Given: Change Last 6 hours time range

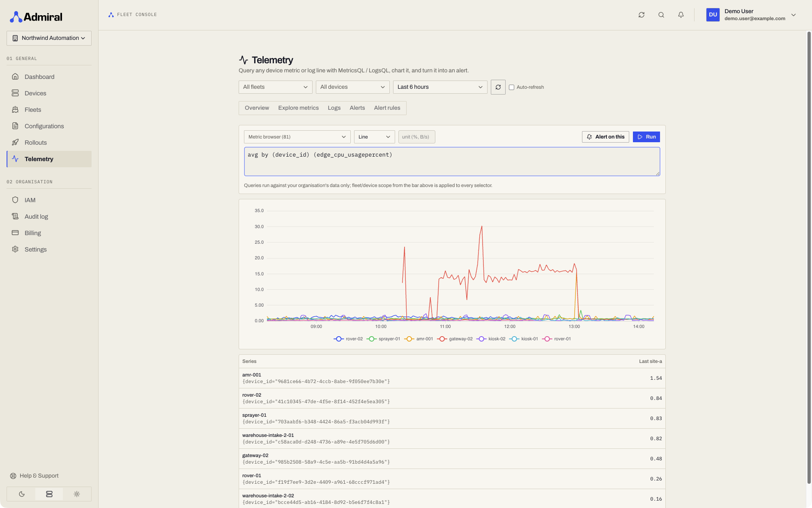Looking at the screenshot, I should click(440, 87).
